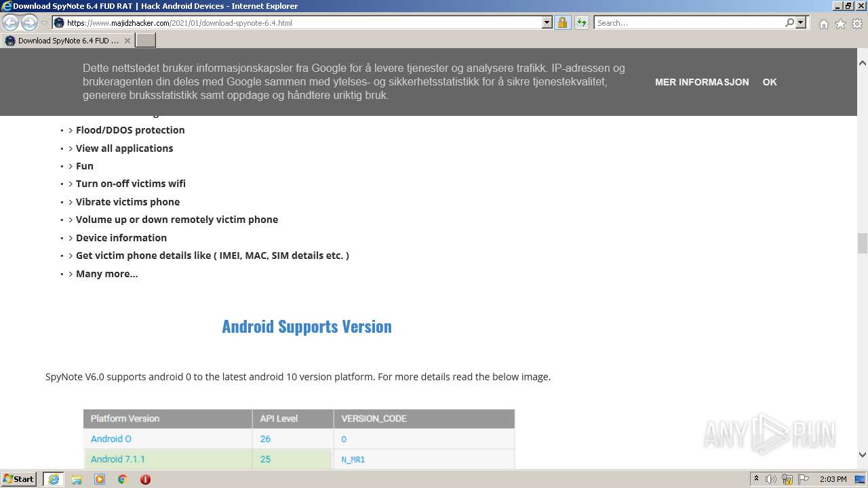
Task: Click the Many more... list item
Action: pyautogui.click(x=106, y=274)
